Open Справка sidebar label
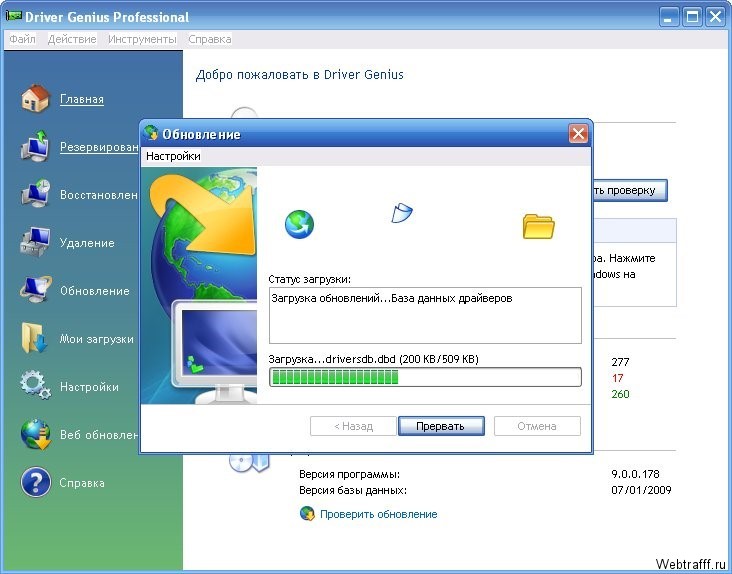The height and width of the screenshot is (574, 732). pos(82,483)
